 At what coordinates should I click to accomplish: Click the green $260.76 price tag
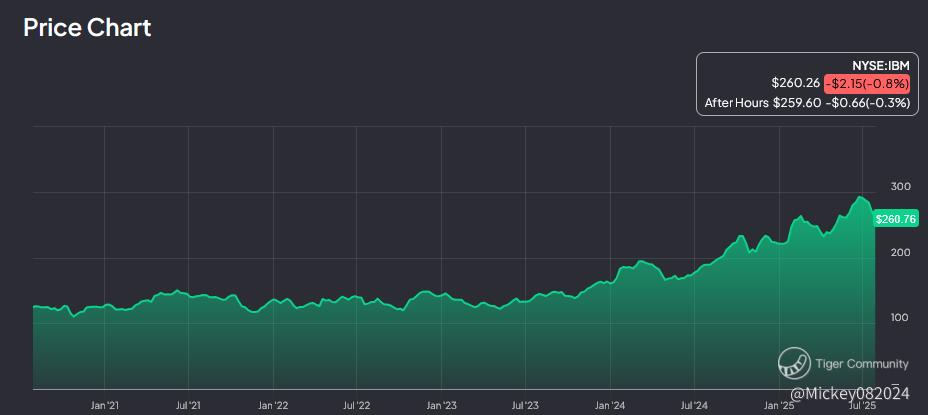pyautogui.click(x=895, y=220)
